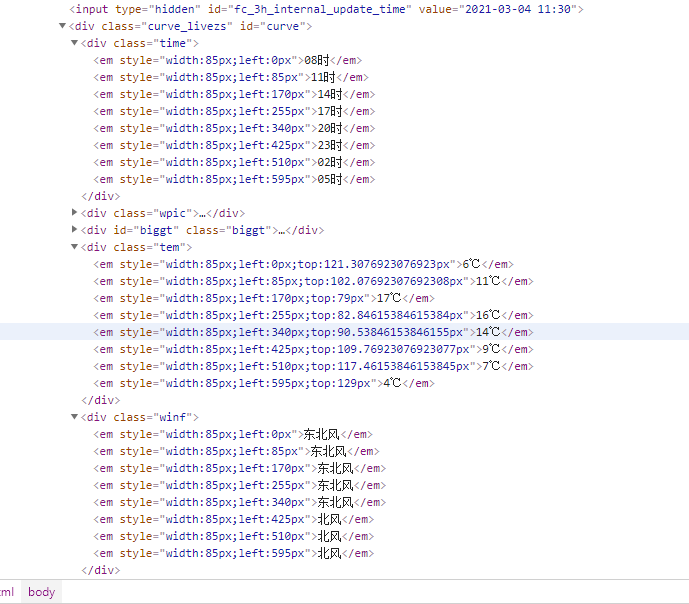The height and width of the screenshot is (604, 689).
Task: Expand the div id biggt node
Action: coord(74,230)
